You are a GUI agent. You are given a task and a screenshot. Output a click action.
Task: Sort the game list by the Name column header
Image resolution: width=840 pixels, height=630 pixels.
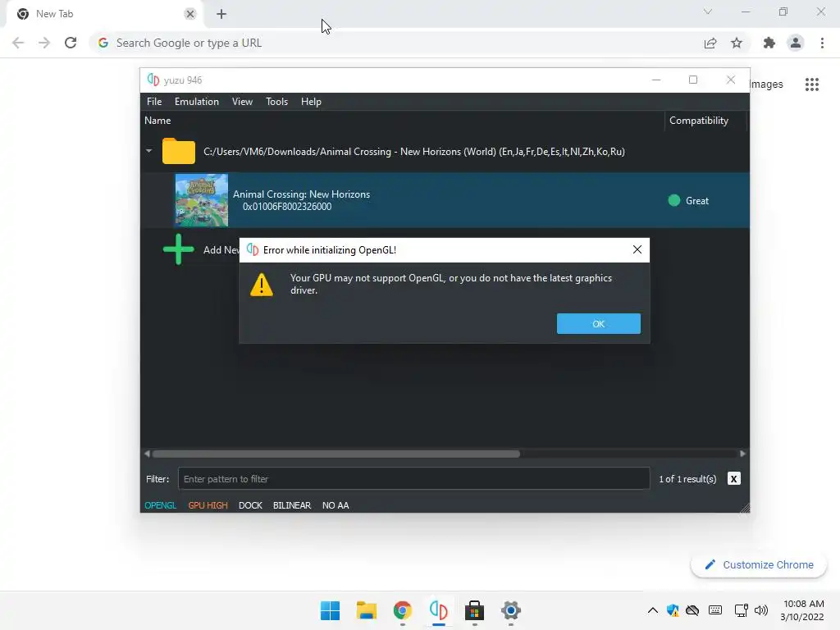point(157,121)
